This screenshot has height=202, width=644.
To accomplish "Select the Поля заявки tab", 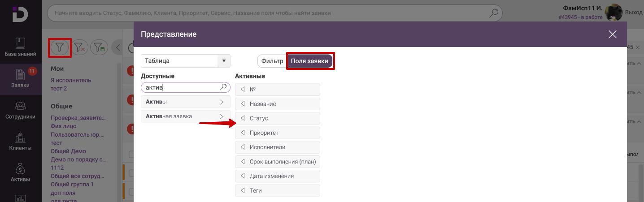I will 309,61.
